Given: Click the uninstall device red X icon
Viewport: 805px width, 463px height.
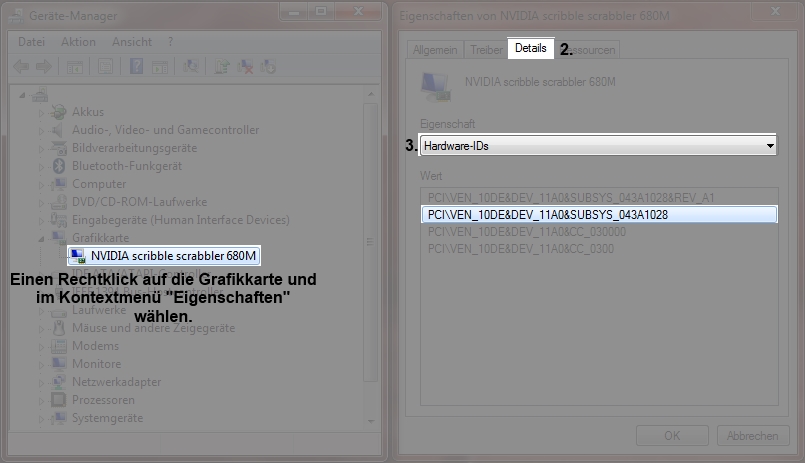Looking at the screenshot, I should [244, 67].
